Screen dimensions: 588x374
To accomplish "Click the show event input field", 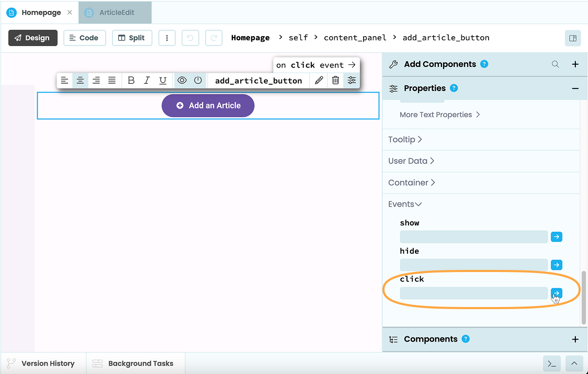I will point(473,236).
